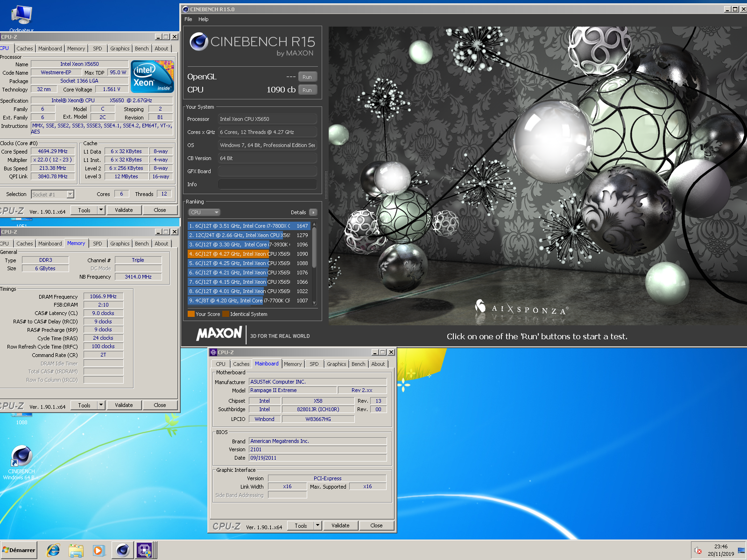Open Bench tab in the Memory CPU-Z window
The image size is (747, 560).
[142, 244]
